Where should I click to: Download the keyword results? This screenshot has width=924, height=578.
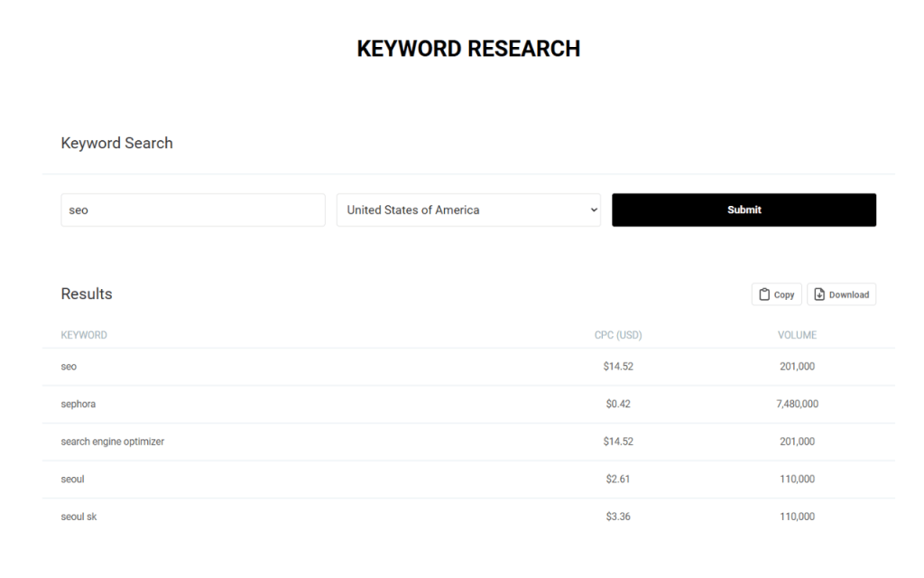[x=841, y=294]
